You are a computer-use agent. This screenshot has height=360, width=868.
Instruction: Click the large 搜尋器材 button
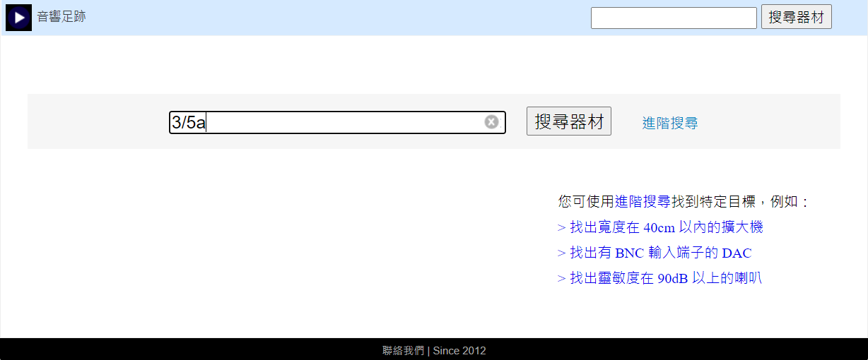click(569, 121)
